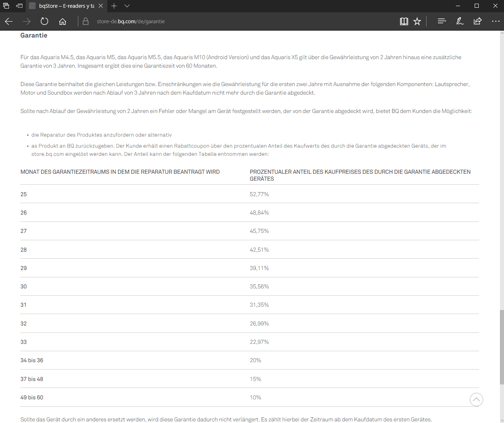Select the table cell 52,77%

259,194
